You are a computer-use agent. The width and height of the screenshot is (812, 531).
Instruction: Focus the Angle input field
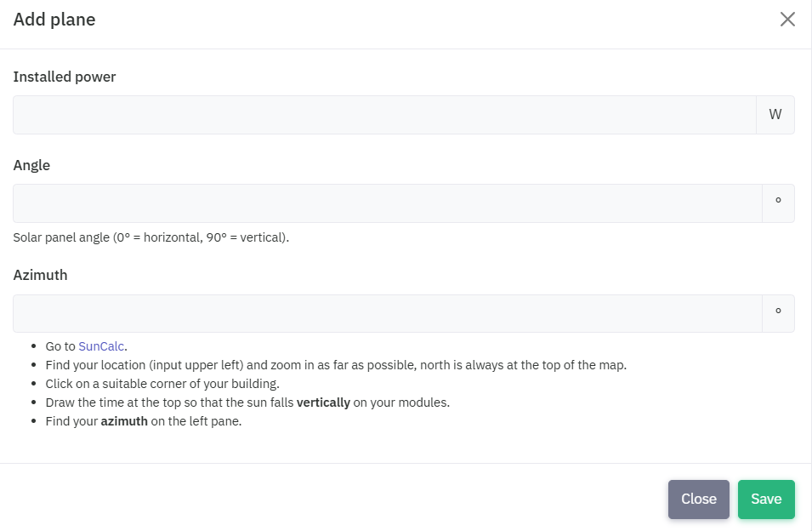(388, 203)
